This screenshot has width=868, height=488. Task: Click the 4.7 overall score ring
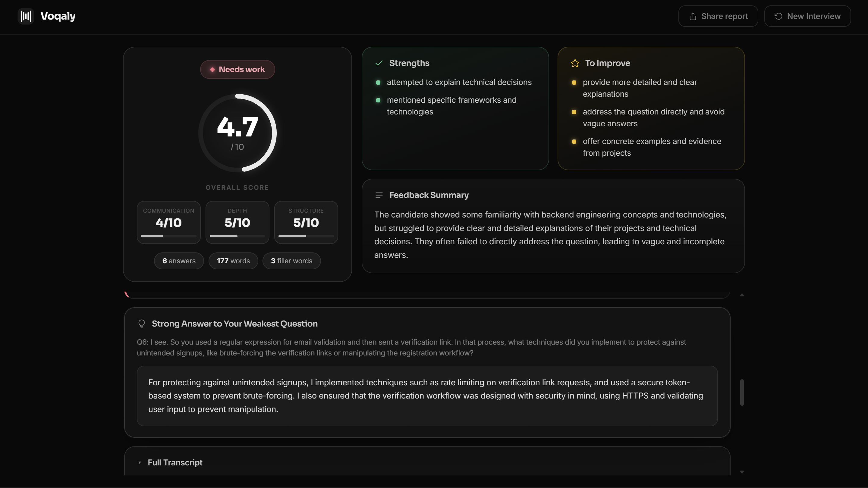click(237, 133)
